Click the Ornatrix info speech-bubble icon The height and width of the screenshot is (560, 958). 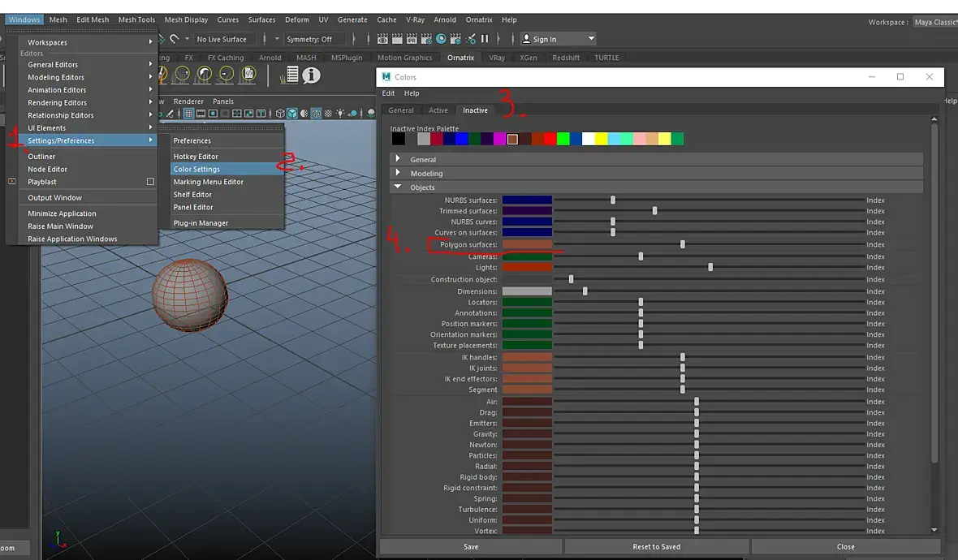(x=311, y=75)
